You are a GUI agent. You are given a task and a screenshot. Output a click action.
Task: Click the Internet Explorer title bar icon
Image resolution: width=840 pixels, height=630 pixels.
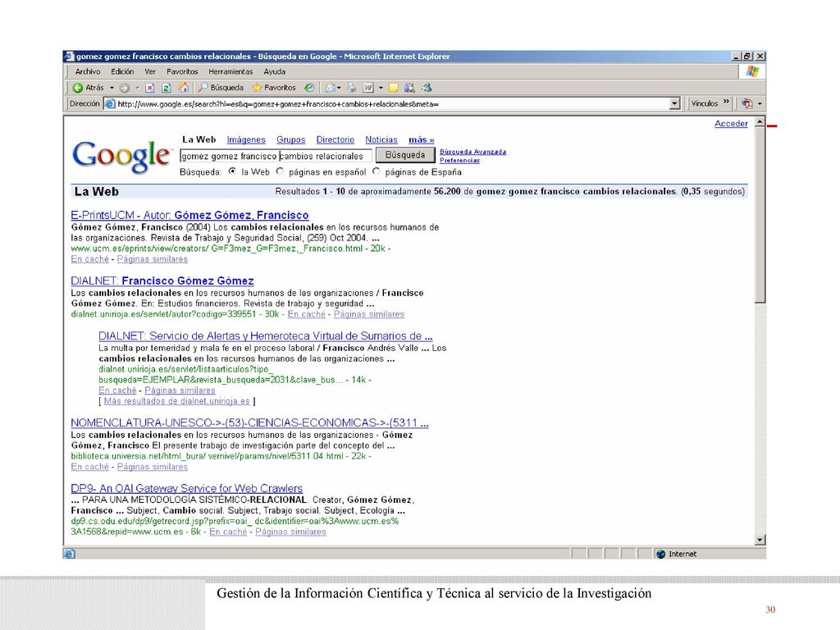point(69,57)
